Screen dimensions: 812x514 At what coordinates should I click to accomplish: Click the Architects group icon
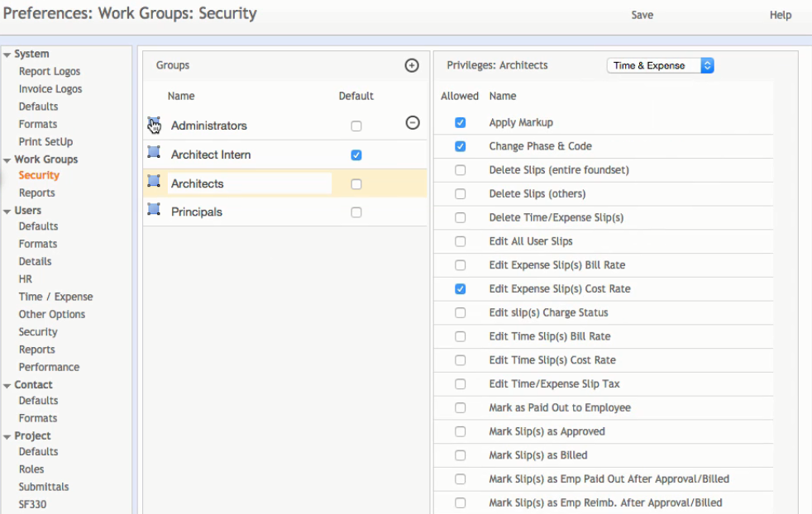154,181
